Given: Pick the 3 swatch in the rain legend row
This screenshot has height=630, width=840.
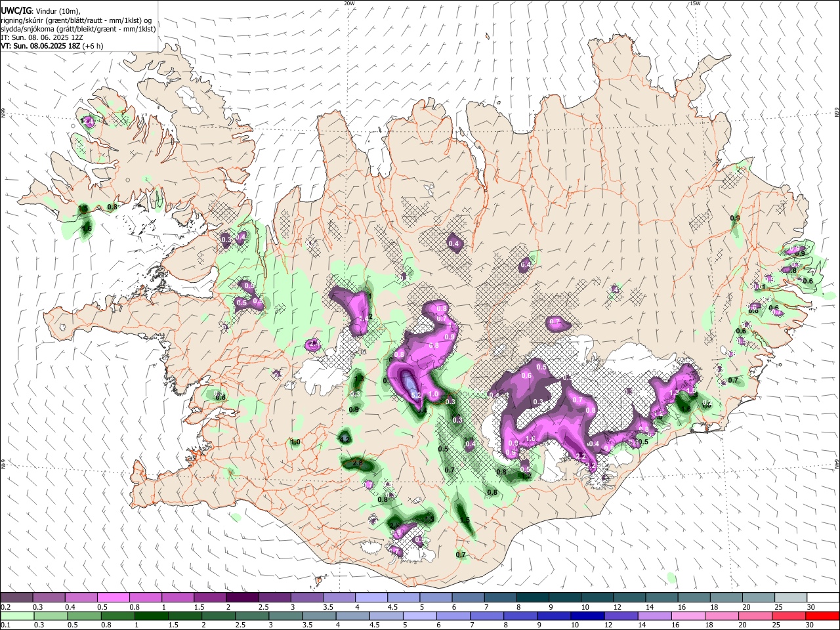Looking at the screenshot, I should (x=285, y=616).
